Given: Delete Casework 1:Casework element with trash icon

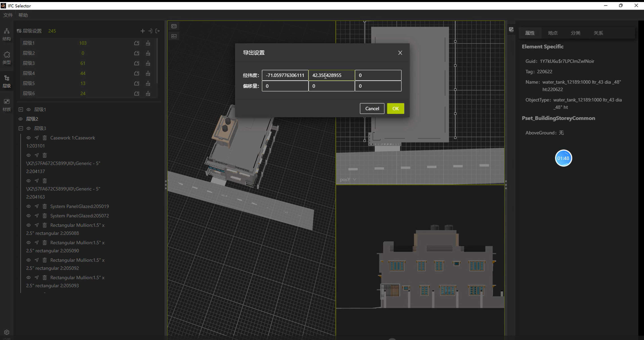Looking at the screenshot, I should (x=45, y=138).
